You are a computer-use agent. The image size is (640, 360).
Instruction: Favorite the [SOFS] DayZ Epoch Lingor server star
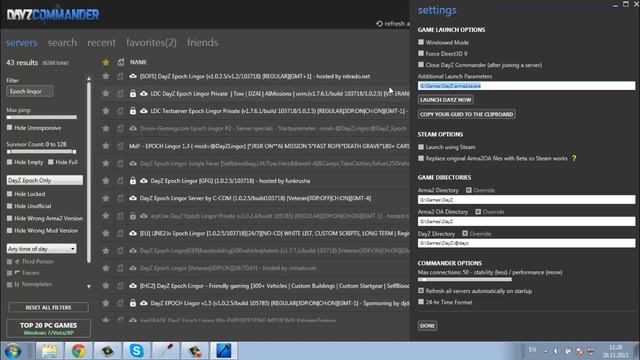click(x=106, y=76)
